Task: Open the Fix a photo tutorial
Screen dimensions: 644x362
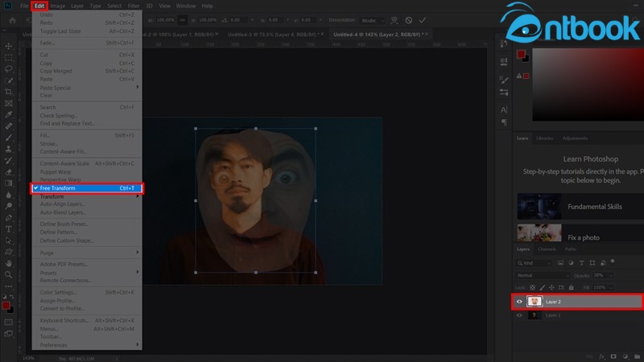Action: [580, 232]
